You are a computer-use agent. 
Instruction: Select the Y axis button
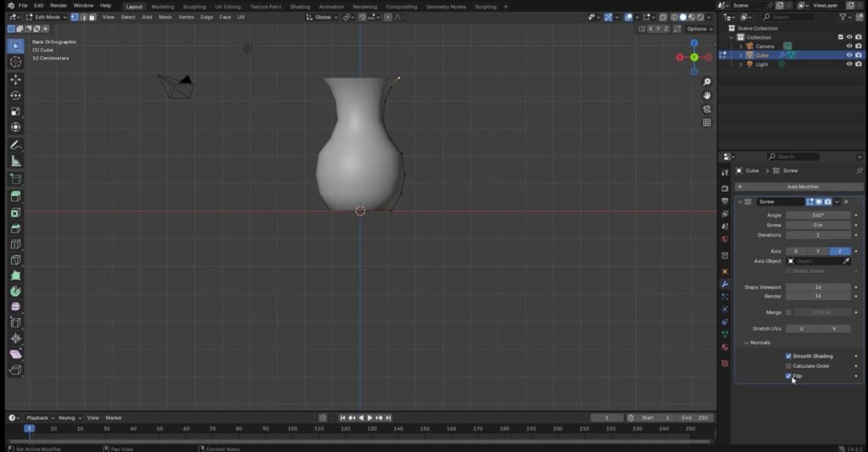(818, 251)
